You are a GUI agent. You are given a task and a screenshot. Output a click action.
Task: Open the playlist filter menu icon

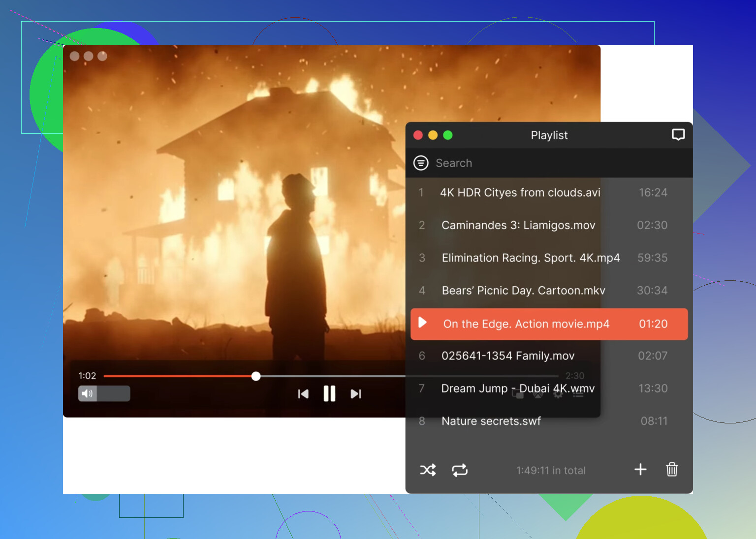[421, 163]
